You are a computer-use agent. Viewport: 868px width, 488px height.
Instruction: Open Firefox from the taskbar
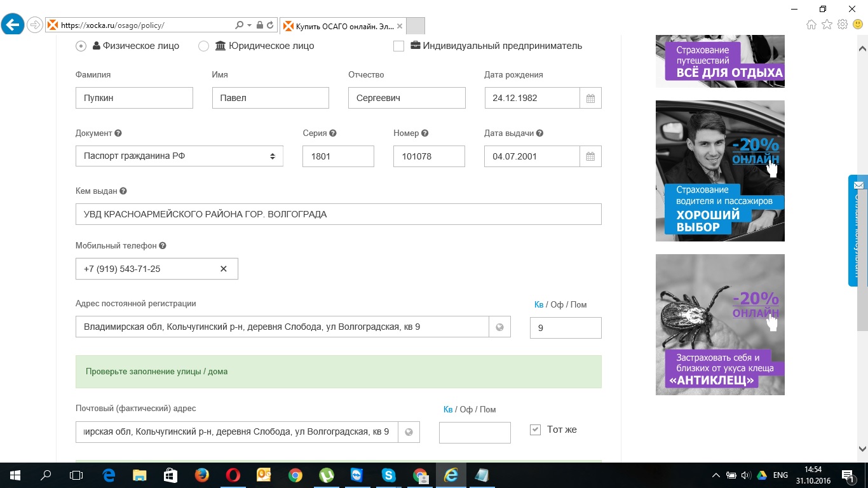coord(202,475)
